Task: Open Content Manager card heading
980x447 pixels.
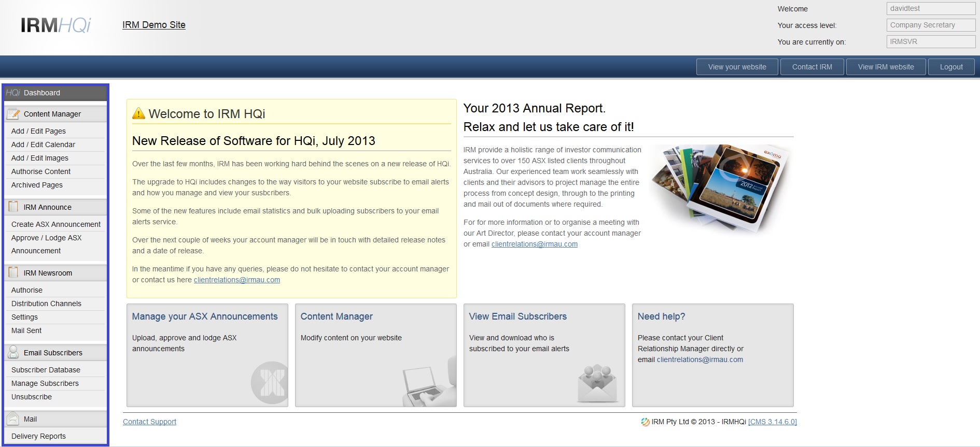Action: pyautogui.click(x=337, y=316)
